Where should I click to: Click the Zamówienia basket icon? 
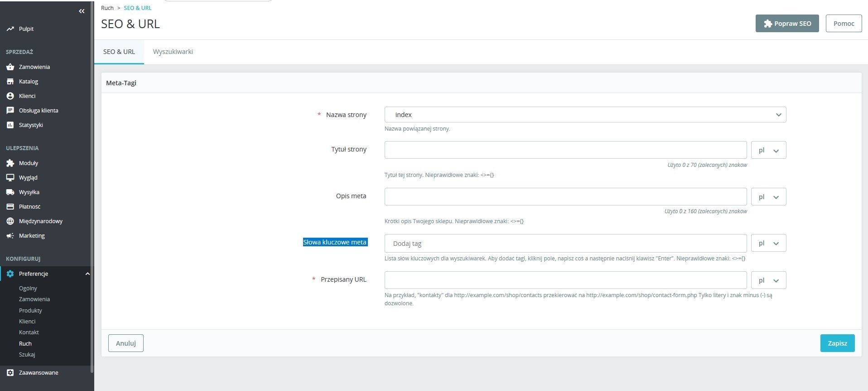pyautogui.click(x=10, y=67)
